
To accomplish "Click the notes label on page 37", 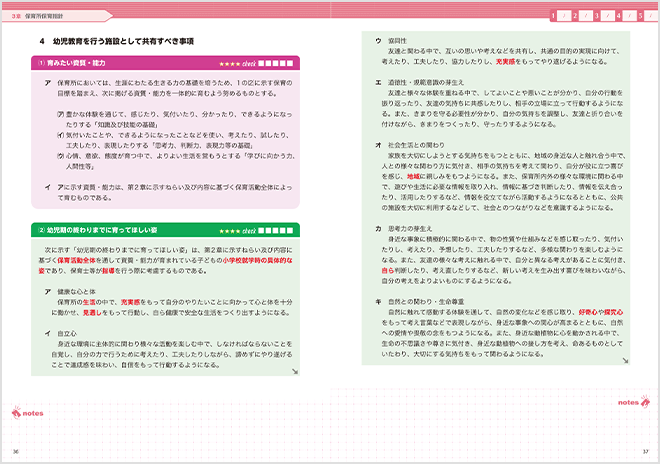I will [x=628, y=403].
